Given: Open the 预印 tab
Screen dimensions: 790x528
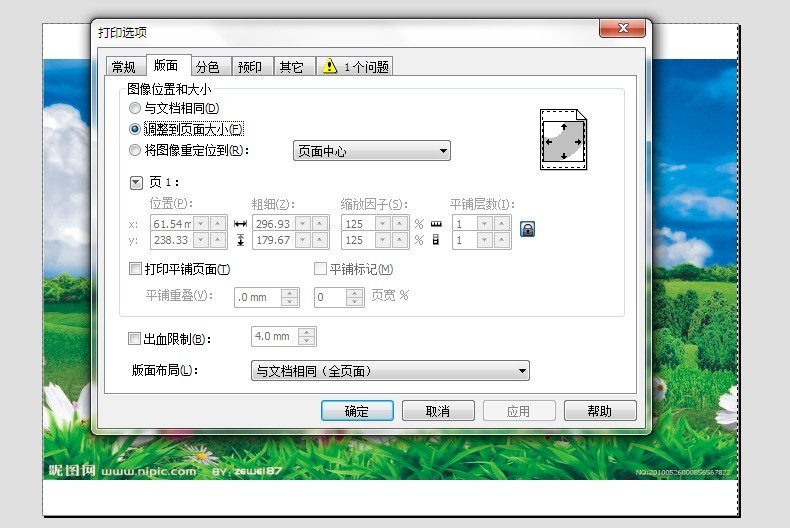Looking at the screenshot, I should [x=250, y=67].
